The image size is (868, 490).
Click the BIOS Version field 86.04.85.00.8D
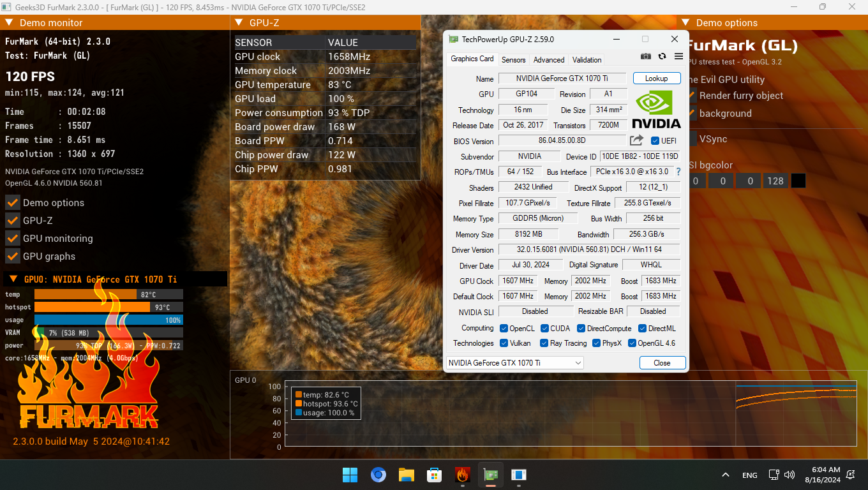pyautogui.click(x=562, y=141)
